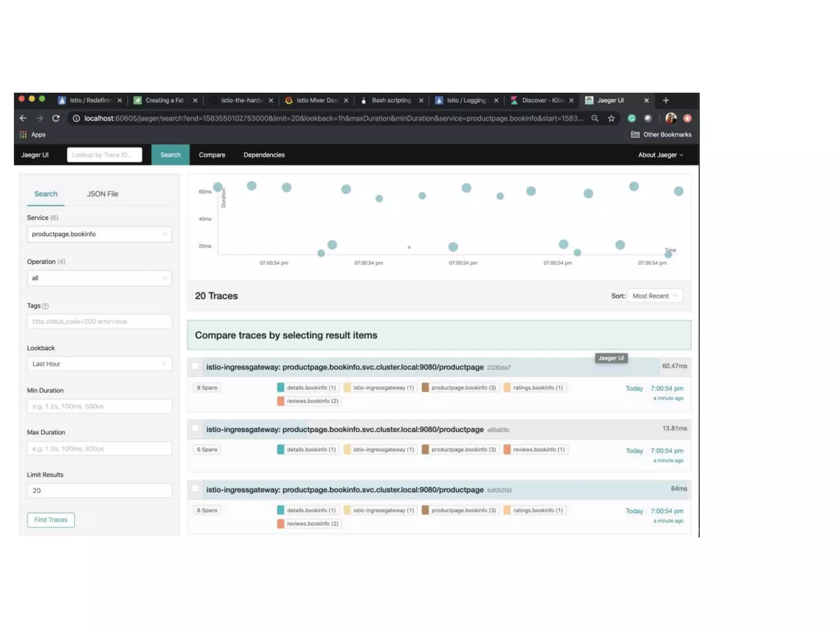Click the Lookup by Trace ID field
Viewport: 840px width, 630px height.
[x=105, y=155]
